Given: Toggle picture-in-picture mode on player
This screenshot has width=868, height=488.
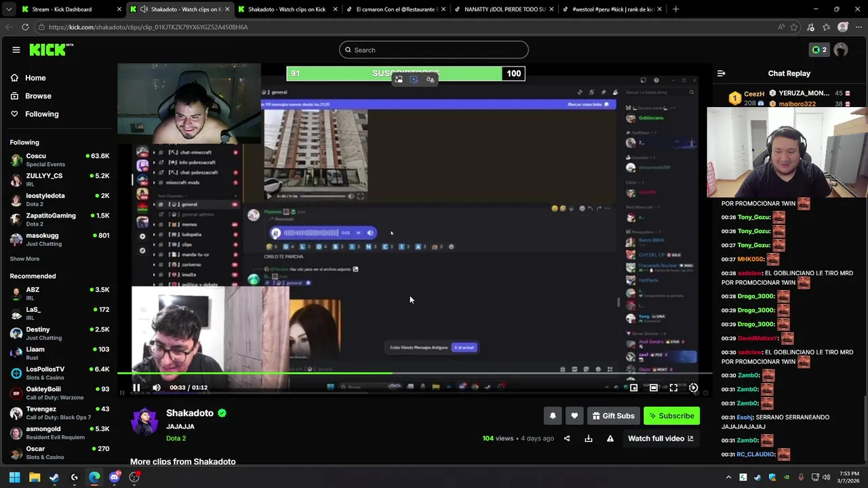Looking at the screenshot, I should click(x=633, y=388).
